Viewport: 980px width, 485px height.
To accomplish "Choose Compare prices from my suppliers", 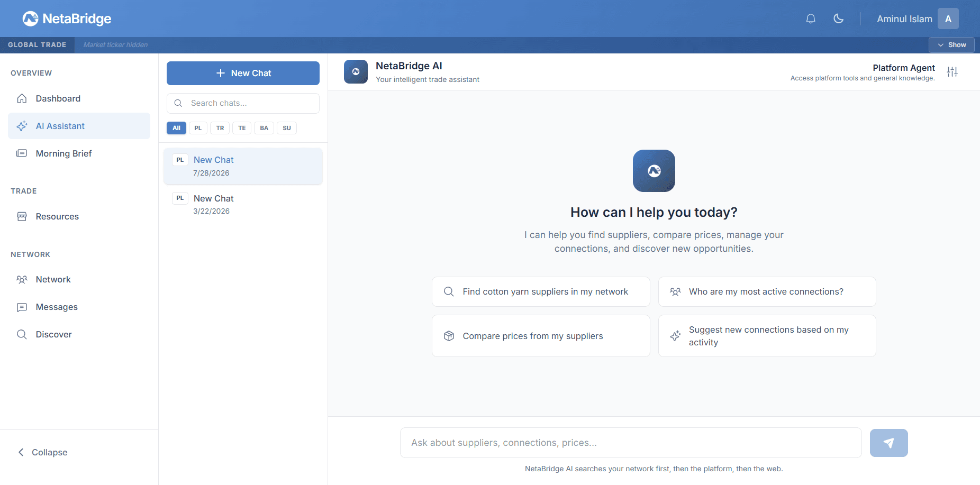I will point(541,336).
